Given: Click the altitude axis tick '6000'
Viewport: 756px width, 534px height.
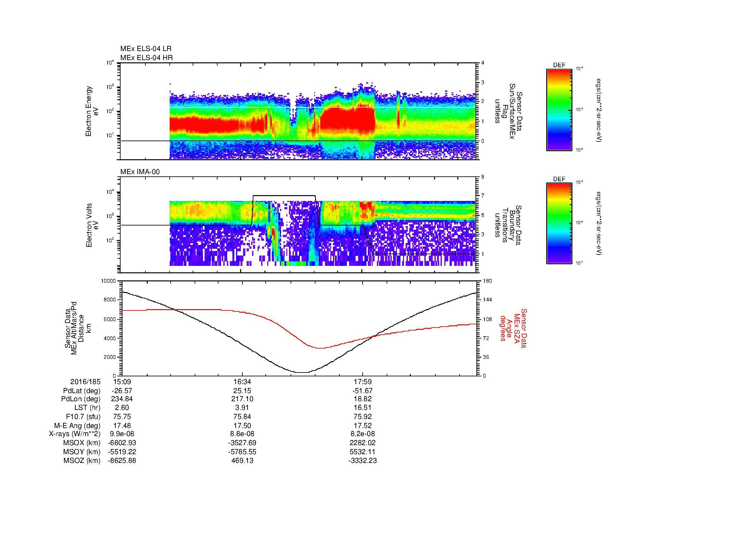Looking at the screenshot, I should tap(110, 319).
